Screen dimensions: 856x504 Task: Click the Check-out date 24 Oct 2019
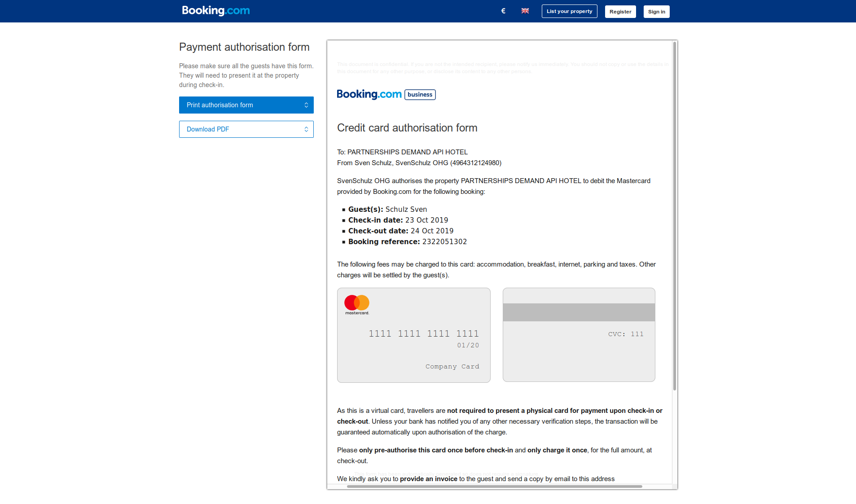401,231
